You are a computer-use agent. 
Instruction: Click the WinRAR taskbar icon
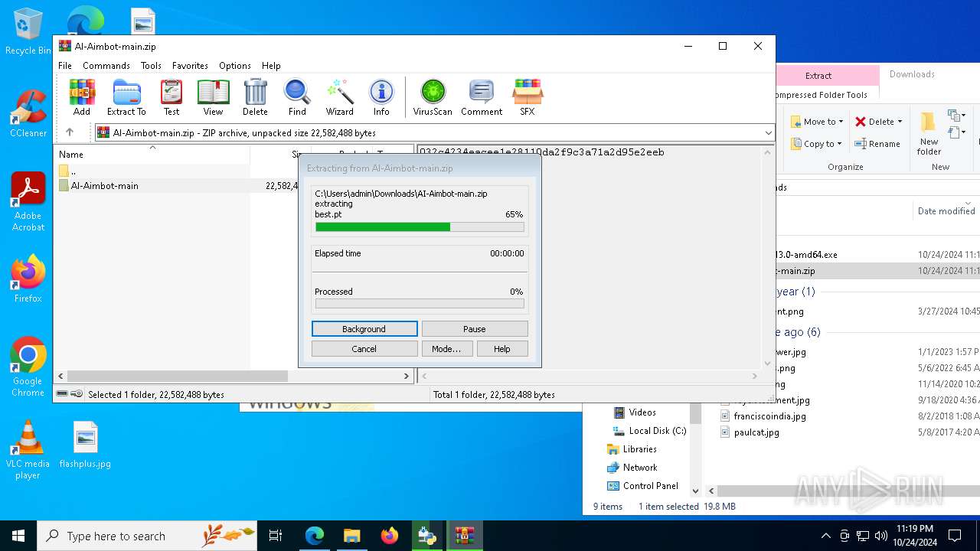pyautogui.click(x=464, y=536)
